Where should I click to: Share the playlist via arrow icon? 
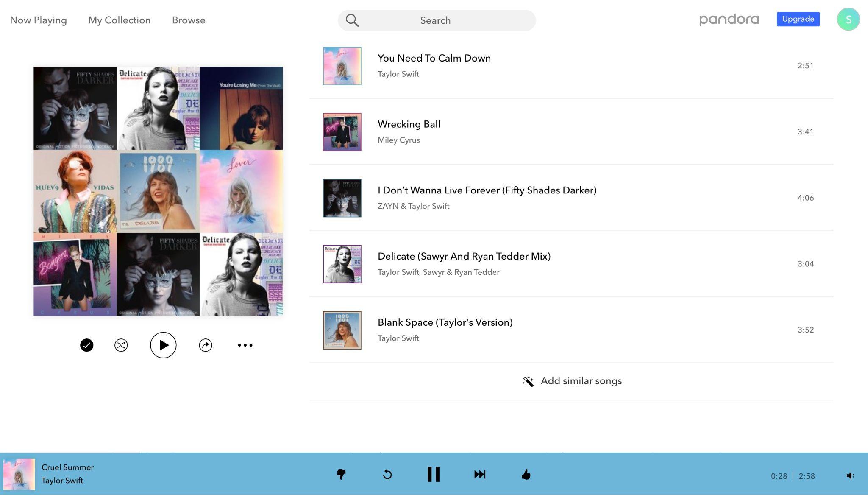point(206,345)
